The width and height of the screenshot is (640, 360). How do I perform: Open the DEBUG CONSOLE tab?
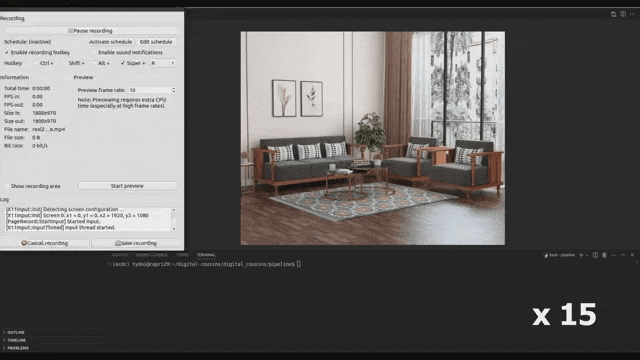coord(151,255)
